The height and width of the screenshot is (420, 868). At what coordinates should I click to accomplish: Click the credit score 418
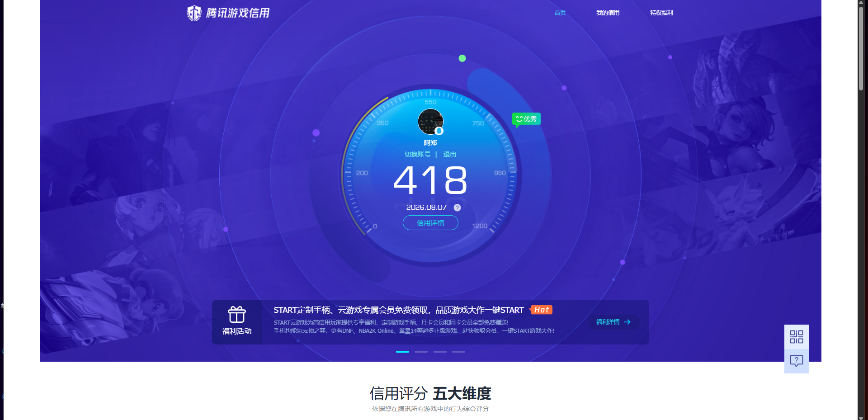tap(430, 180)
